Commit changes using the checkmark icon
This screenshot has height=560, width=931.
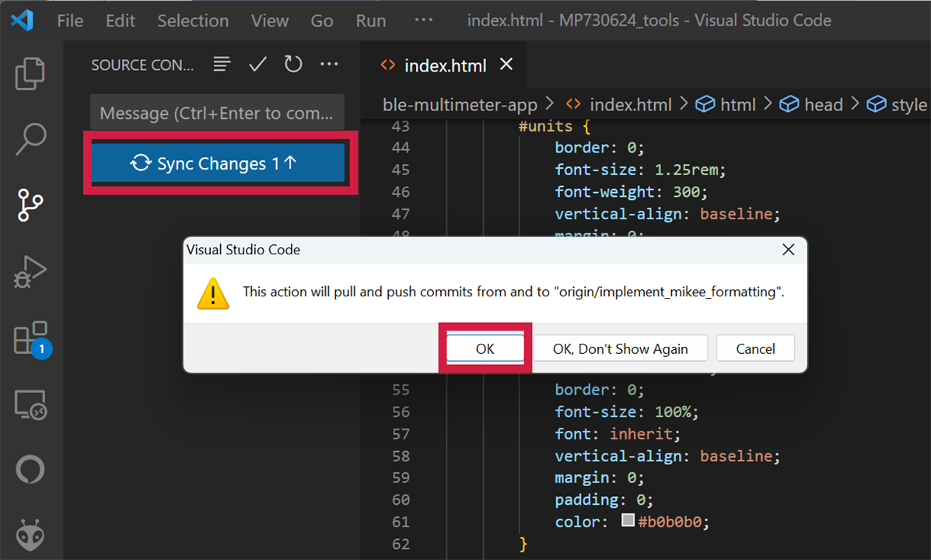[257, 64]
